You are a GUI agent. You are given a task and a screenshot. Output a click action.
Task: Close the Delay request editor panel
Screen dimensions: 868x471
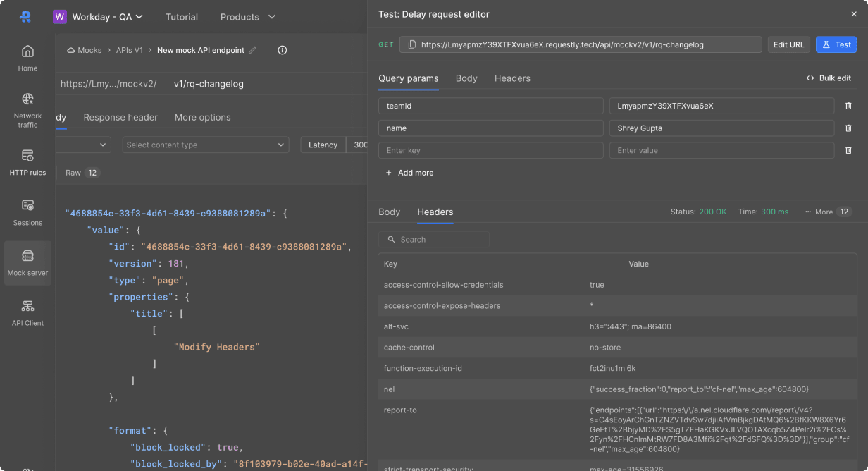(x=854, y=14)
